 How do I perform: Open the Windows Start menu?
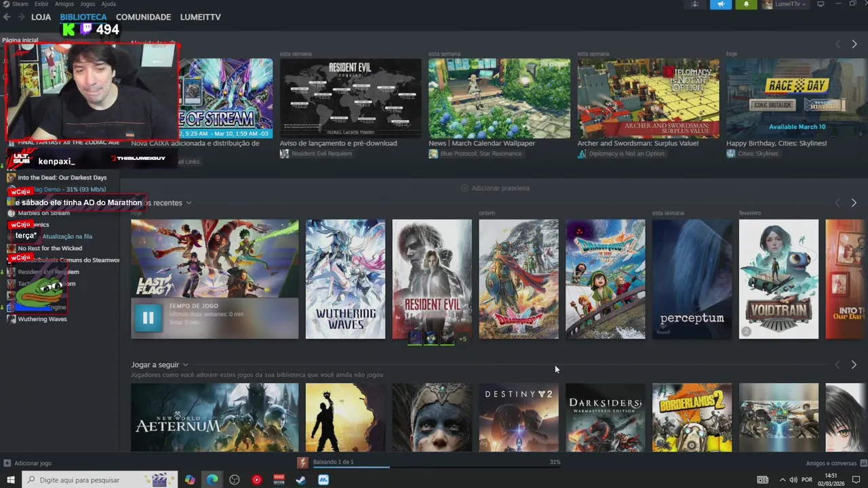(10, 480)
